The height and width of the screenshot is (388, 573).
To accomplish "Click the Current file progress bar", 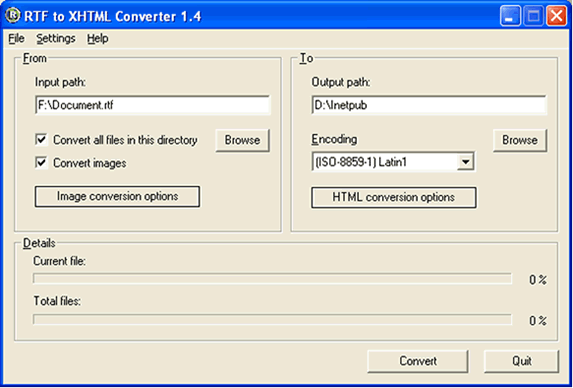I will pyautogui.click(x=272, y=279).
